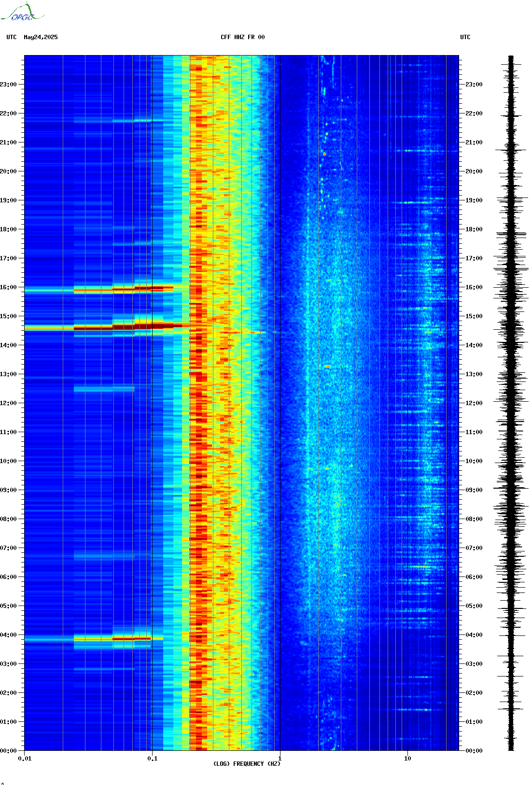Click the right axis '23:00' time label
532x789 pixels.
pos(474,85)
